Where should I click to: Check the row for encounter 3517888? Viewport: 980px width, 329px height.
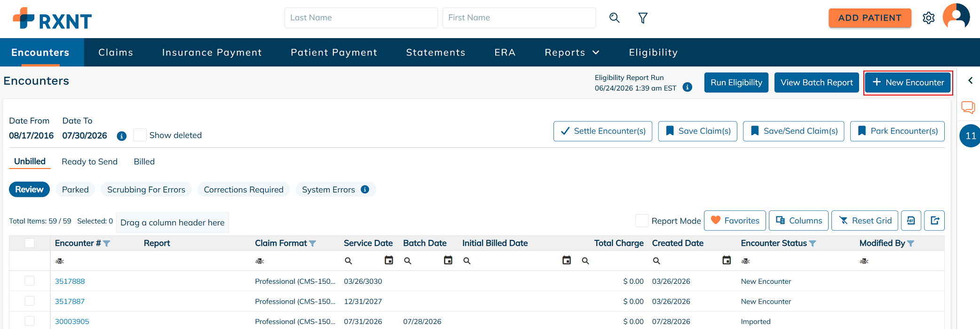pos(30,281)
